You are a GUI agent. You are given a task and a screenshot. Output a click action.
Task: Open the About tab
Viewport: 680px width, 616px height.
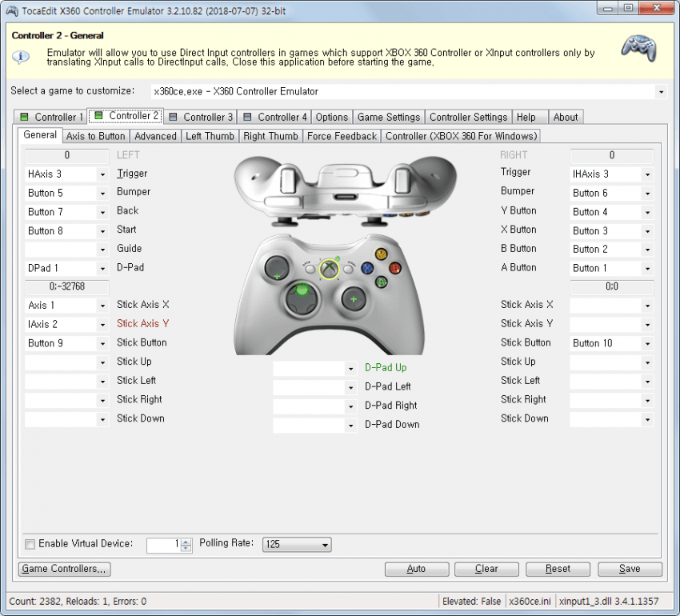pos(566,117)
